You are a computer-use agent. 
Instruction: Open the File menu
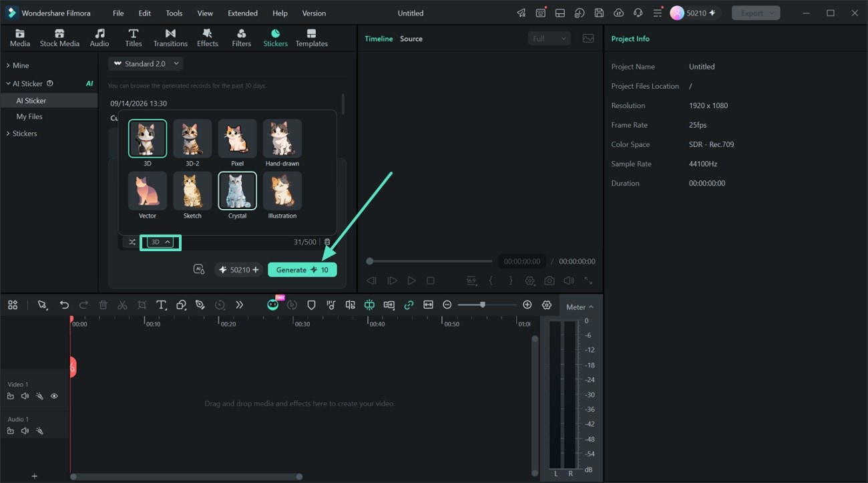pos(118,13)
